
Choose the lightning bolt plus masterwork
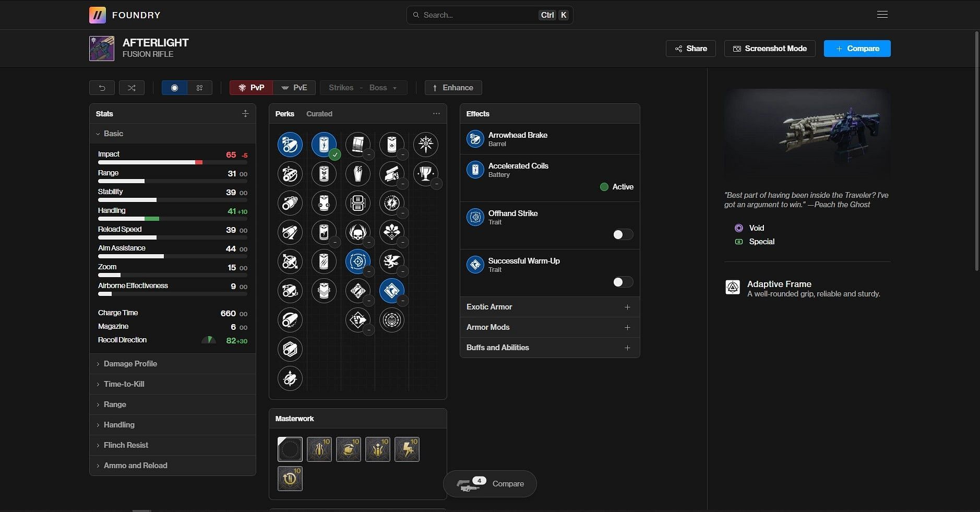(407, 449)
